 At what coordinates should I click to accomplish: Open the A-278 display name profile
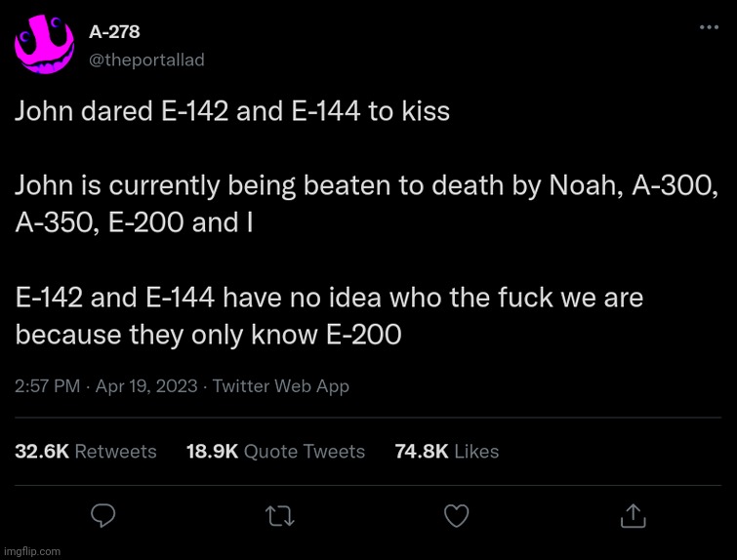(x=114, y=32)
